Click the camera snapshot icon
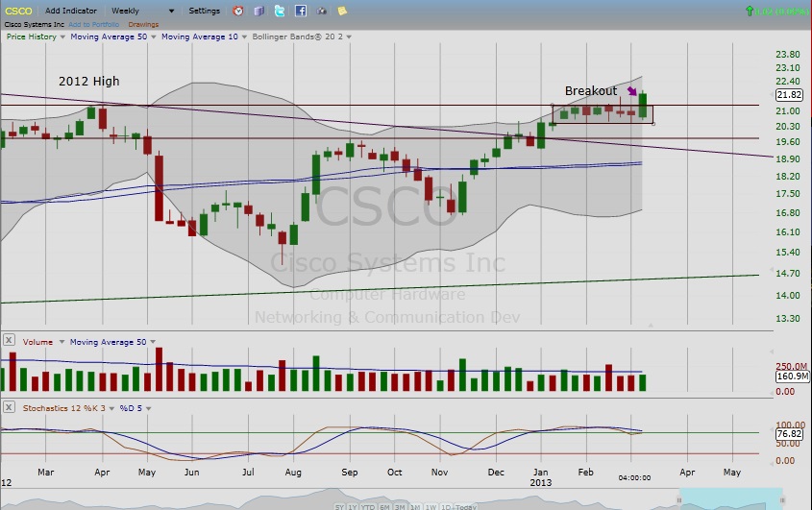This screenshot has width=812, height=510. pos(322,11)
